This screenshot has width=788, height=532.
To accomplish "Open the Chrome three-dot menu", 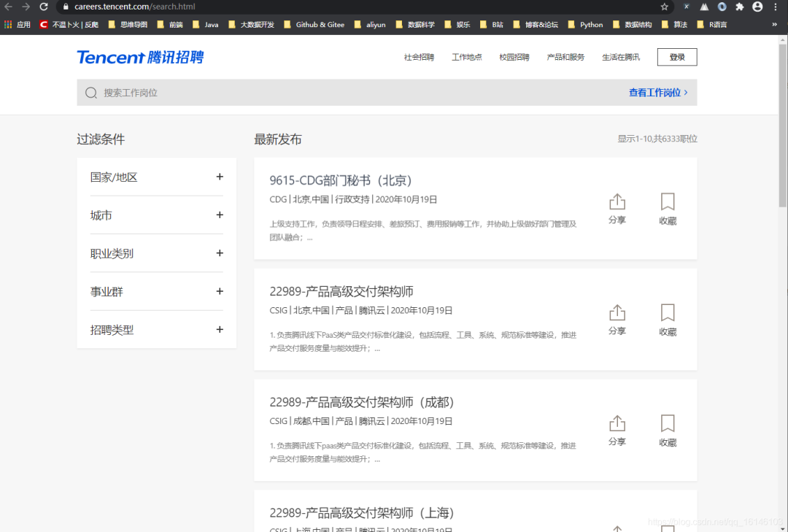I will [776, 7].
